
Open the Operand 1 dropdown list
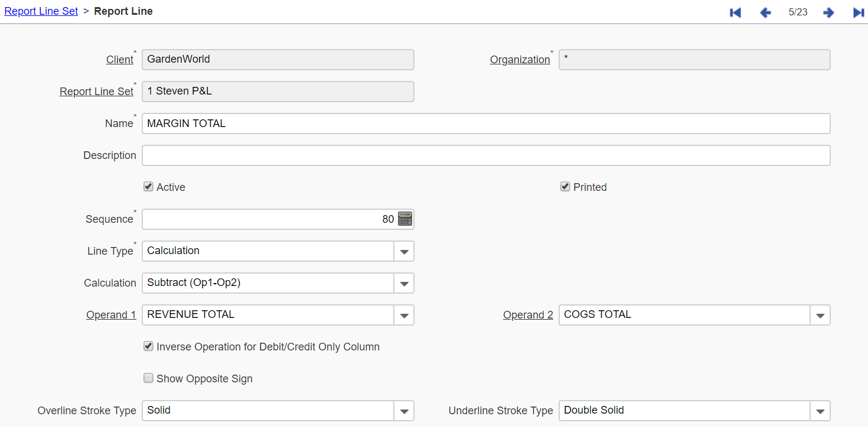(404, 315)
